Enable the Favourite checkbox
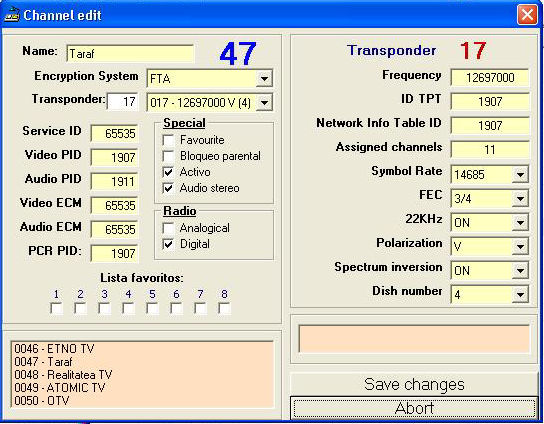 point(168,140)
